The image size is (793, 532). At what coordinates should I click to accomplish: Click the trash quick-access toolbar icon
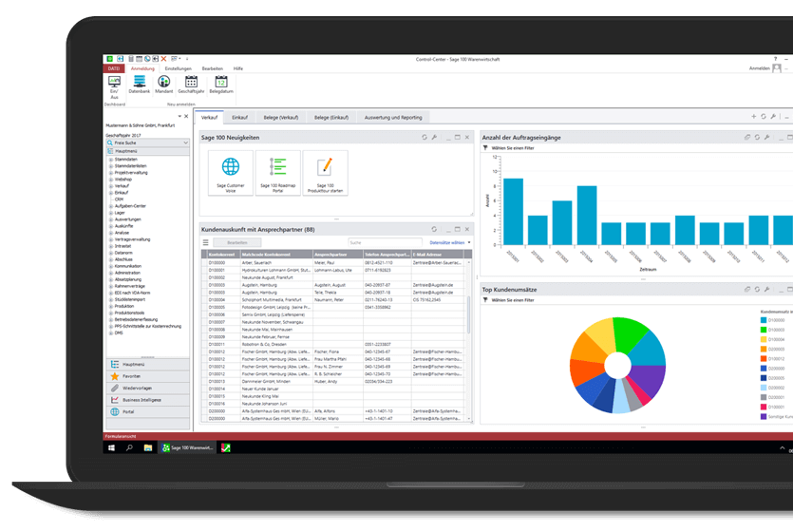coord(130,59)
